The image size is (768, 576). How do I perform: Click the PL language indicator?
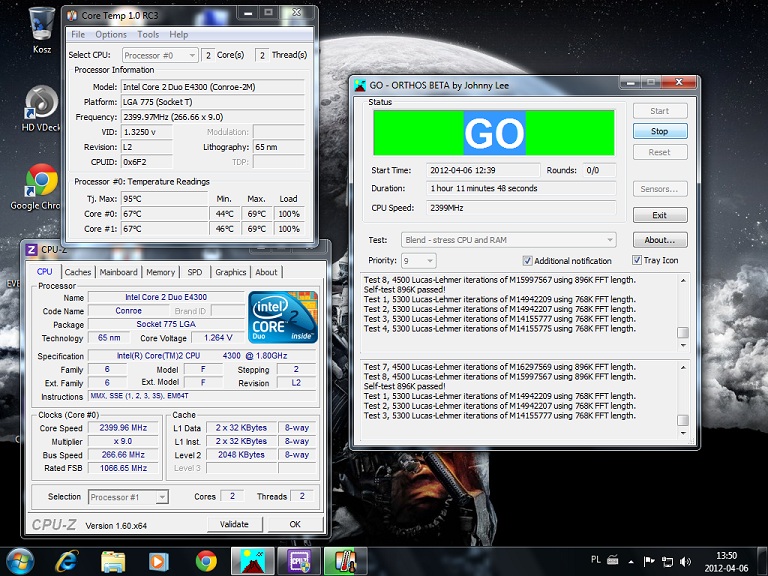[596, 559]
